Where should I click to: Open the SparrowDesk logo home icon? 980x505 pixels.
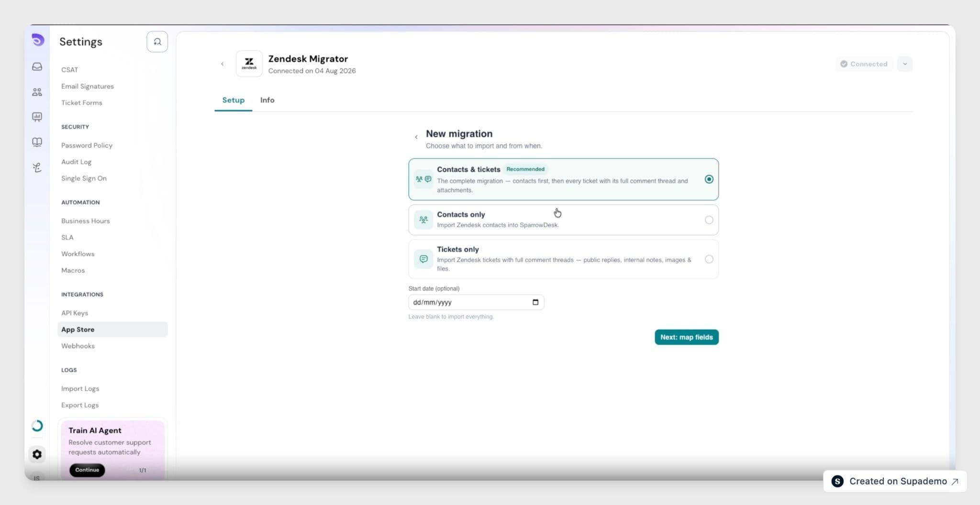click(37, 40)
